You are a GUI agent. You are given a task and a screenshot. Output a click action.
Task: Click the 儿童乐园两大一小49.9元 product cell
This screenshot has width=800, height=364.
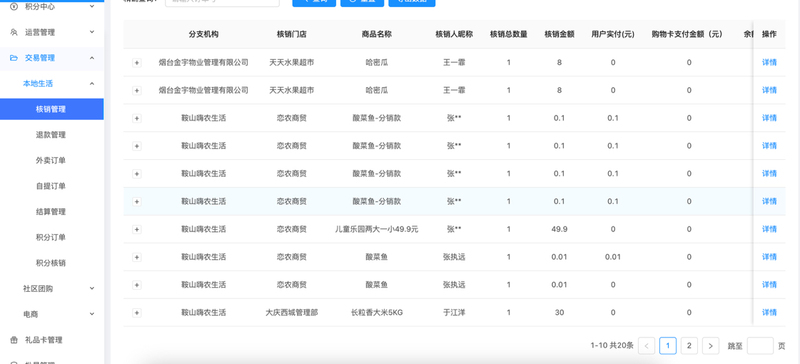point(377,229)
